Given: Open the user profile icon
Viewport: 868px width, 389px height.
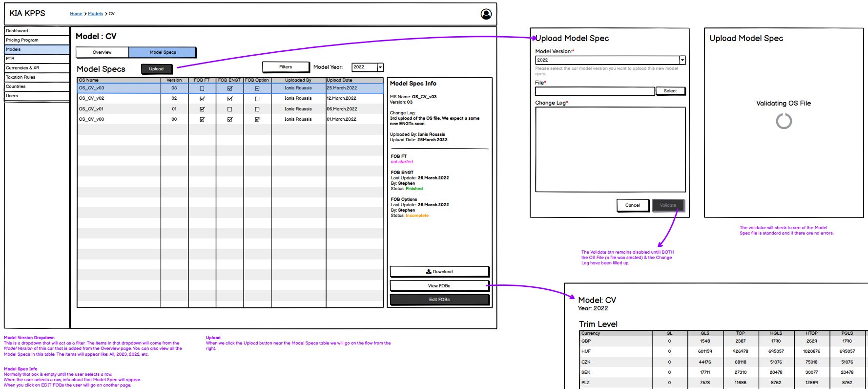Looking at the screenshot, I should click(486, 14).
